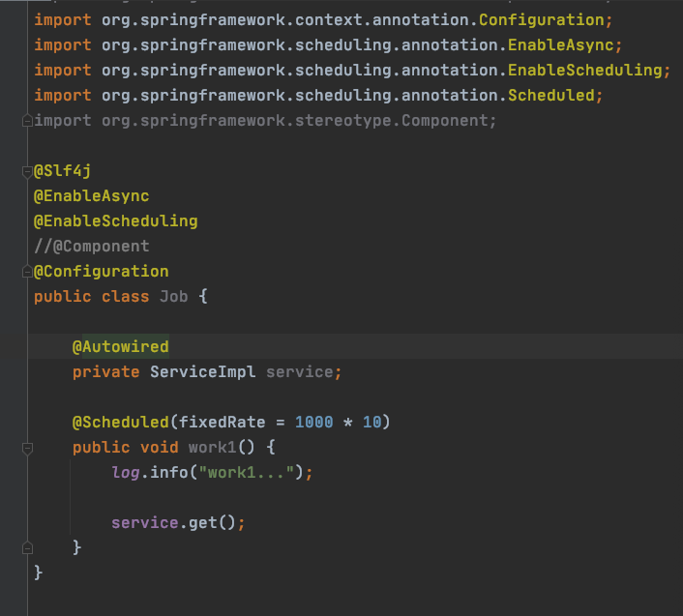Click the @Scheduled annotation
The height and width of the screenshot is (616, 683).
(121, 423)
